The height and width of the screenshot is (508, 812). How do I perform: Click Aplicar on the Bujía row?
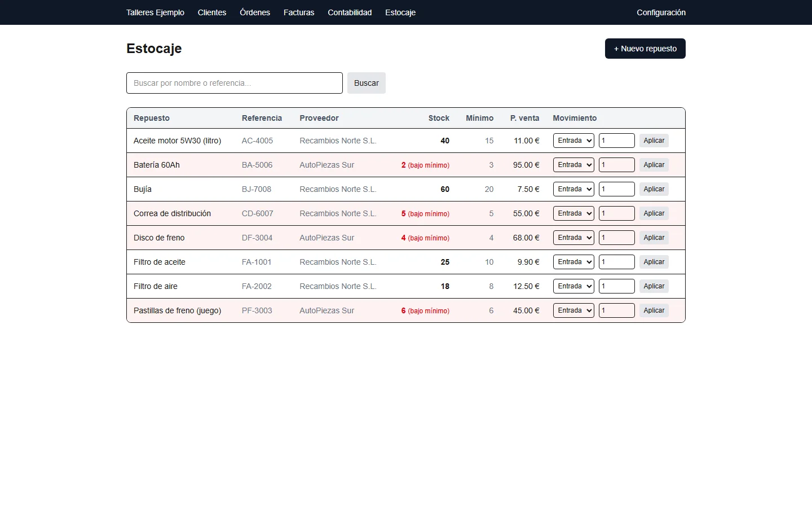tap(654, 189)
